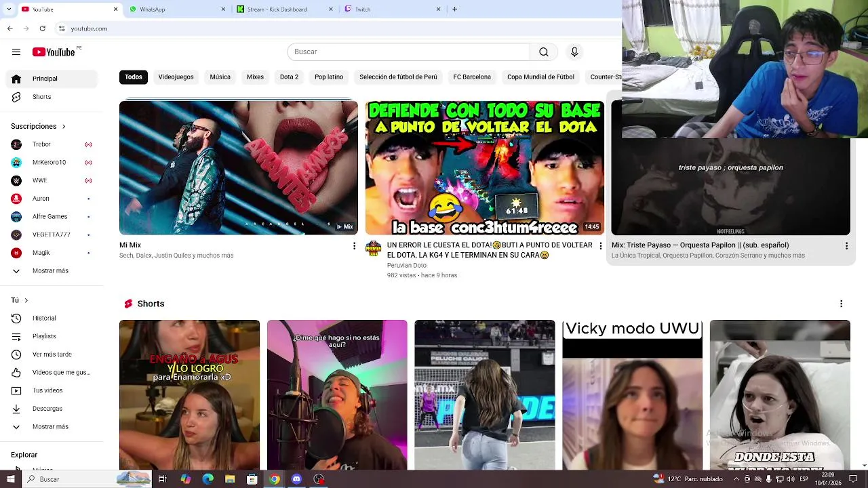868x488 pixels.
Task: Open Shorts in the sidebar
Action: pyautogui.click(x=53, y=97)
